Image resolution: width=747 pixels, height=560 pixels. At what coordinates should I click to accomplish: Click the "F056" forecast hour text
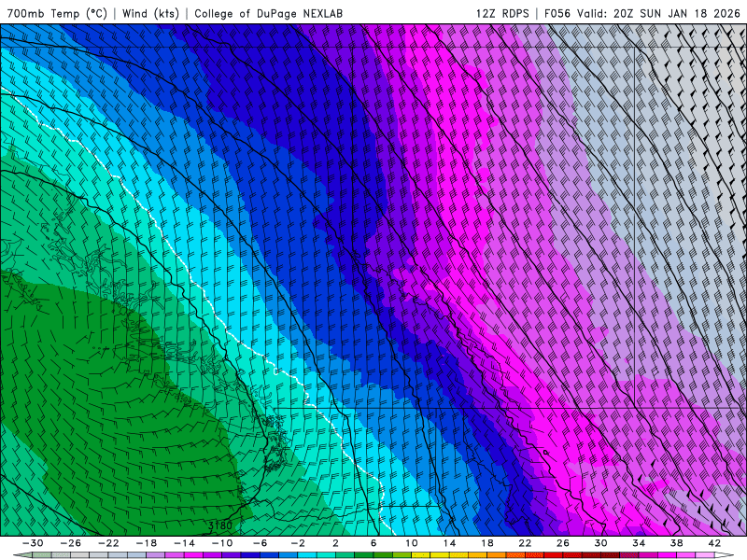coord(557,13)
